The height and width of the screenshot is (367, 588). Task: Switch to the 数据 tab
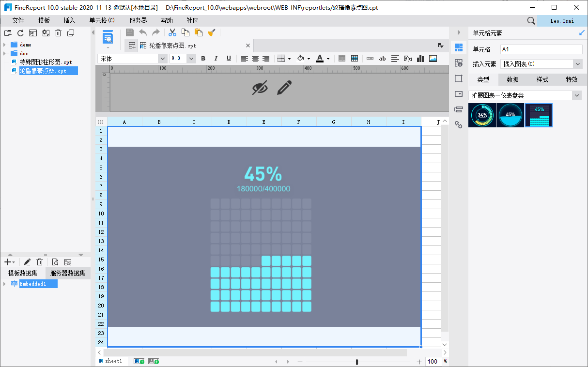513,80
